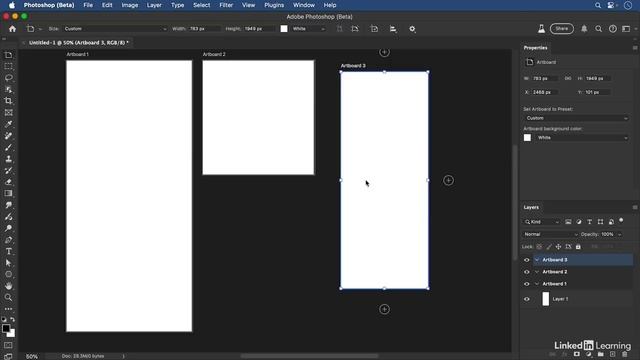Select the History Brush tool
Image resolution: width=640 pixels, height=360 pixels.
point(8,171)
